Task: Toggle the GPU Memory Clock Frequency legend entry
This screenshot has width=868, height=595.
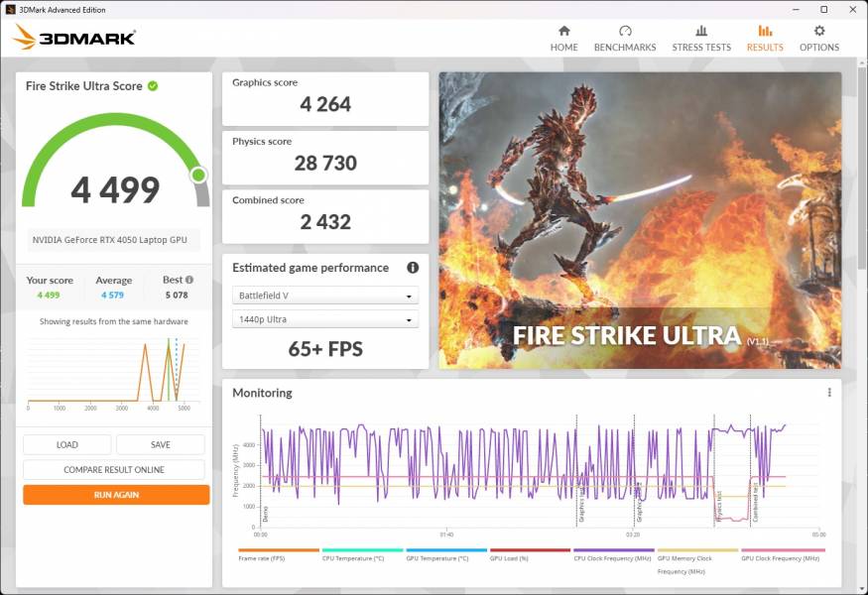Action: pos(697,562)
